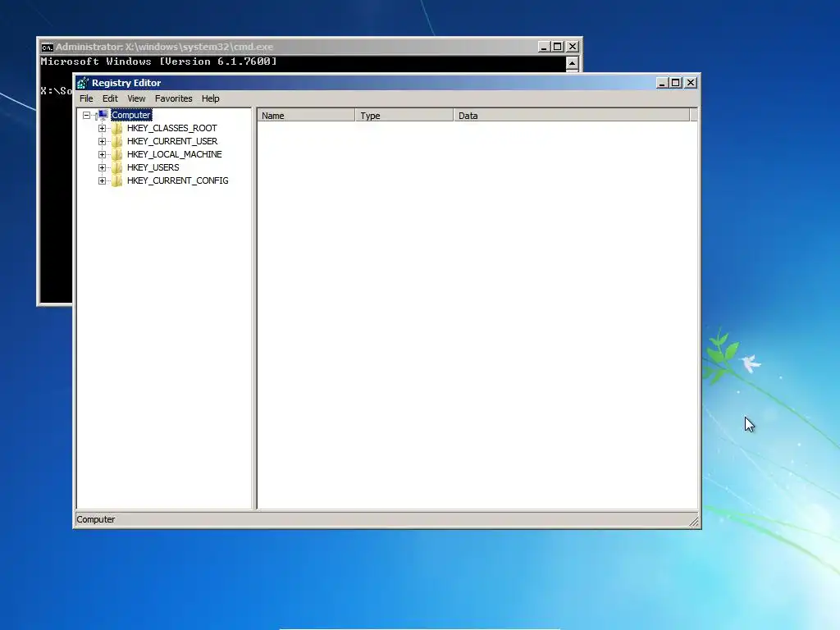Maximize the Registry Editor window

click(x=676, y=83)
